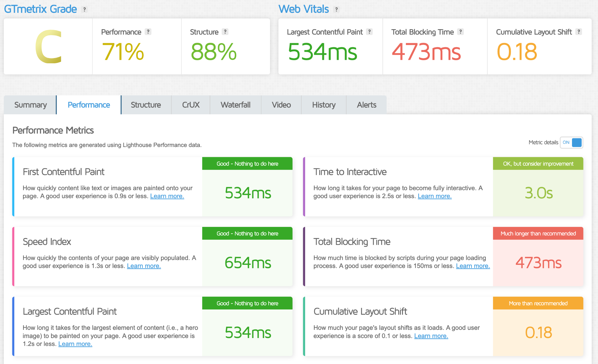Open help for Total Blocking Time vital

tap(460, 32)
